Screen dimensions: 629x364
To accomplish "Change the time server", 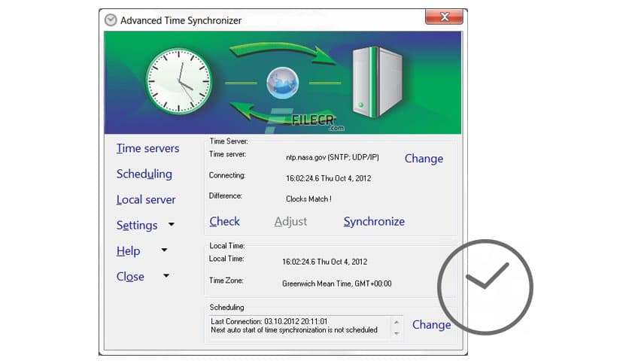I will coord(424,159).
